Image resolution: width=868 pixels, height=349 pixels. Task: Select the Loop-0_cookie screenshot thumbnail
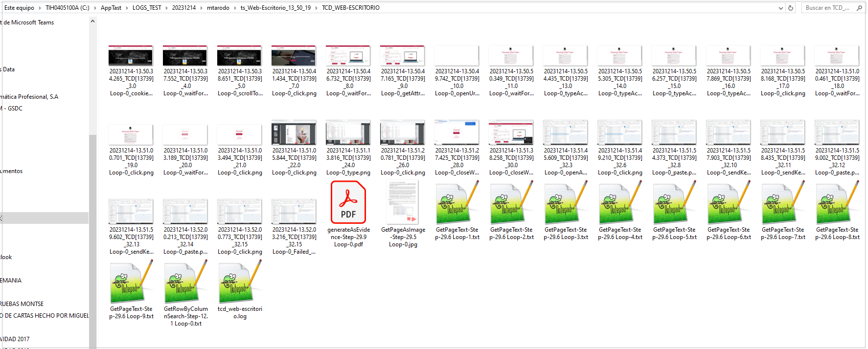[x=131, y=56]
